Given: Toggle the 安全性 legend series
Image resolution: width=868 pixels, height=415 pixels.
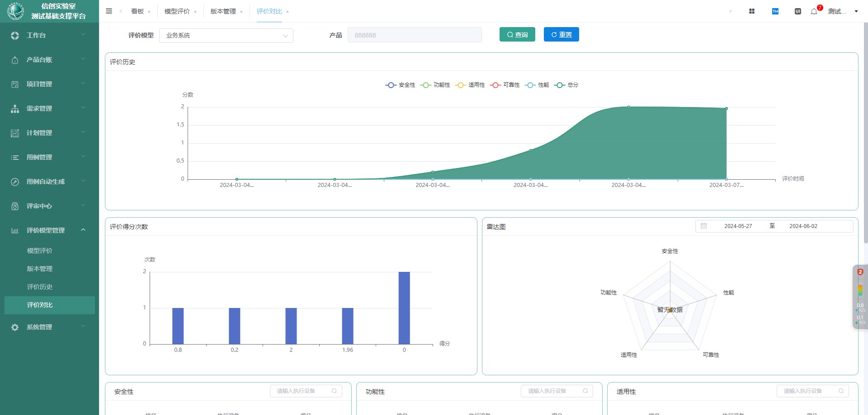Looking at the screenshot, I should (401, 85).
